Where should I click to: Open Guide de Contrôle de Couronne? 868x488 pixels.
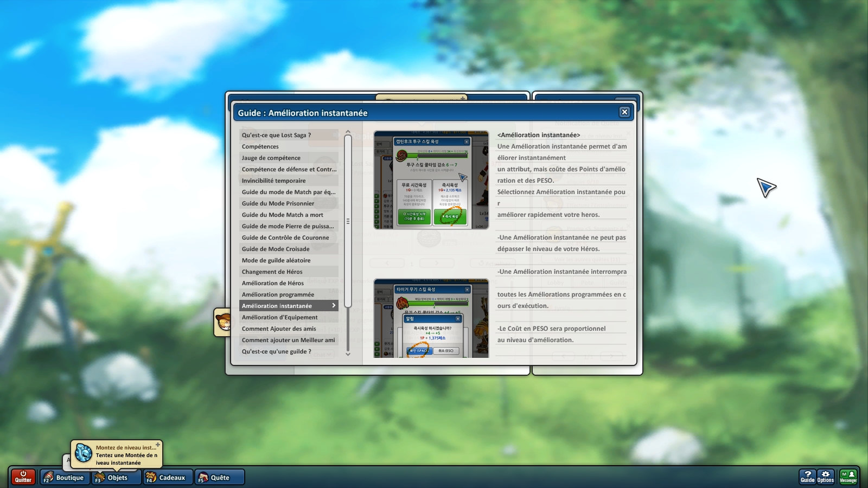(x=289, y=237)
